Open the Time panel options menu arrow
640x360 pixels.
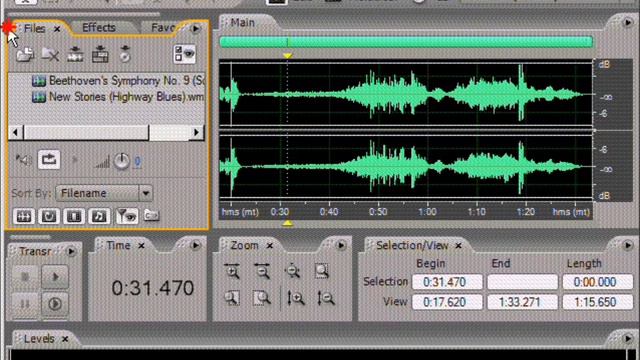tap(196, 245)
